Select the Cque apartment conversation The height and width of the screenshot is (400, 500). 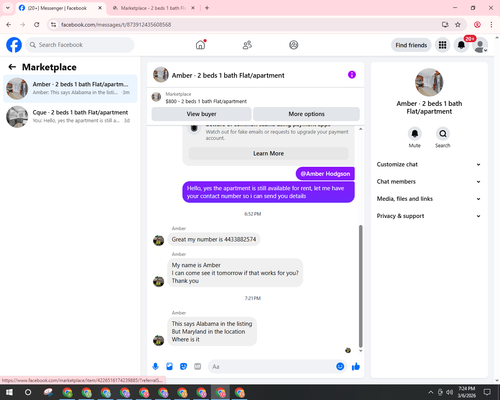(70, 116)
